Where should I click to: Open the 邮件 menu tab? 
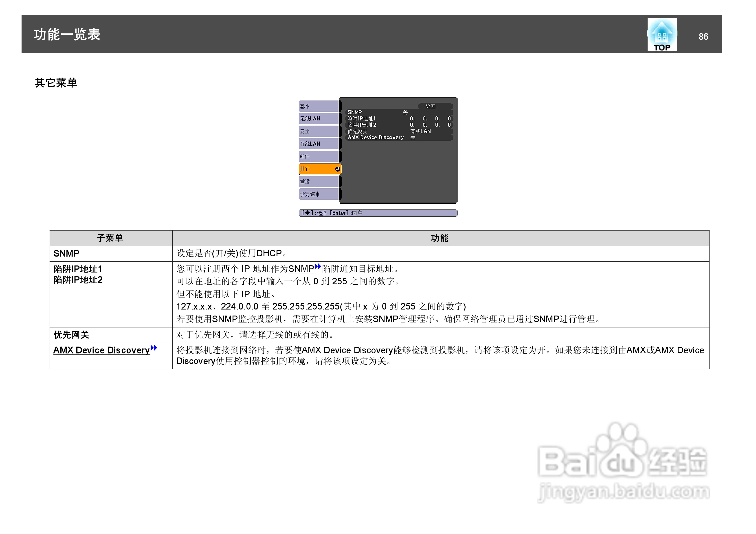[318, 156]
